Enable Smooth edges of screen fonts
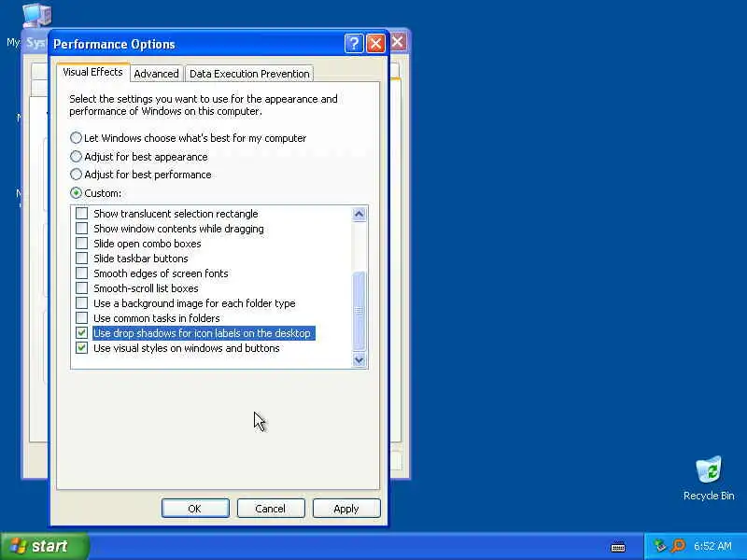This screenshot has width=747, height=560. pos(82,273)
